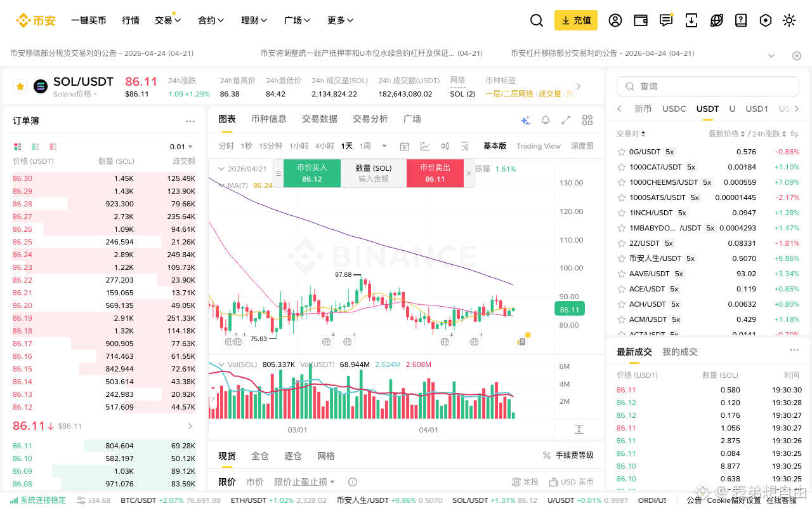Open the 理财 dropdown menu

tap(254, 20)
